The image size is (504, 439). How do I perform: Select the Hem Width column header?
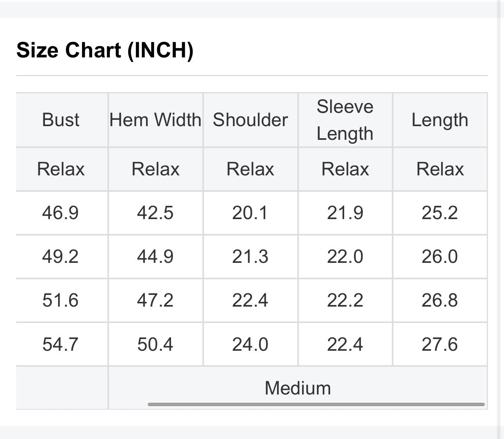click(155, 120)
